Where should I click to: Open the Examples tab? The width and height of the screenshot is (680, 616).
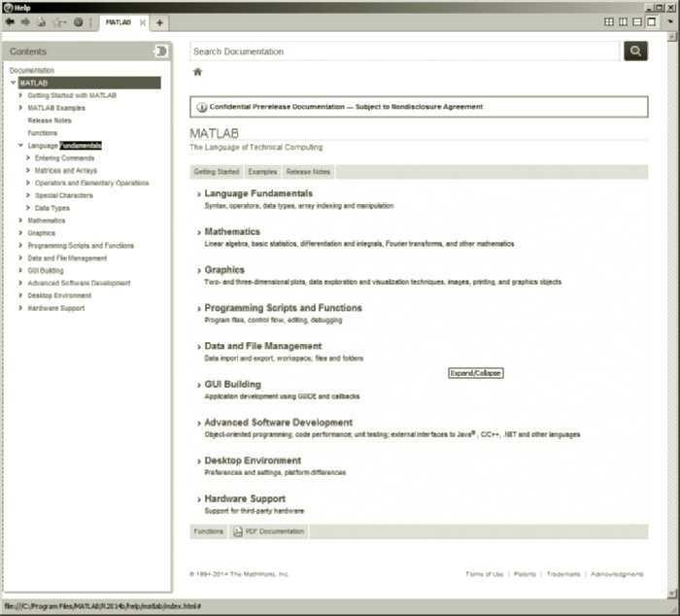[x=263, y=172]
